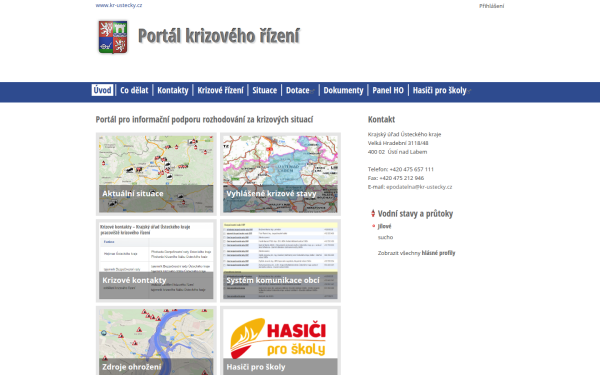Click the Aktuální situace caption

click(133, 194)
